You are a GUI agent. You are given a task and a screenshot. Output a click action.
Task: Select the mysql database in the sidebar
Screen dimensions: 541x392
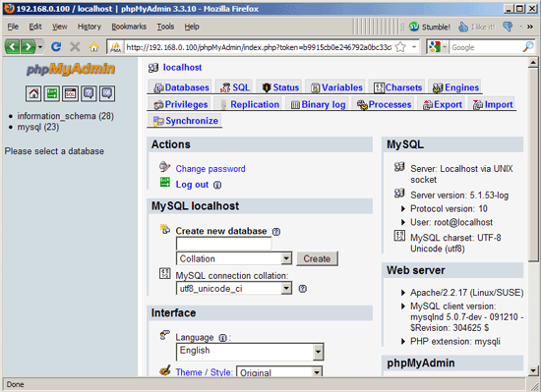point(38,127)
